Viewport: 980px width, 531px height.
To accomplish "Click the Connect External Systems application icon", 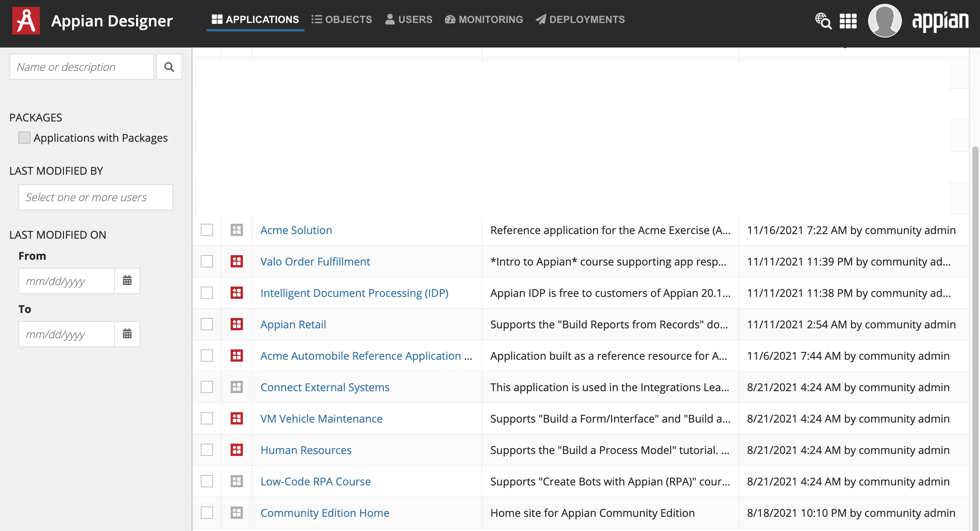I will (x=237, y=387).
